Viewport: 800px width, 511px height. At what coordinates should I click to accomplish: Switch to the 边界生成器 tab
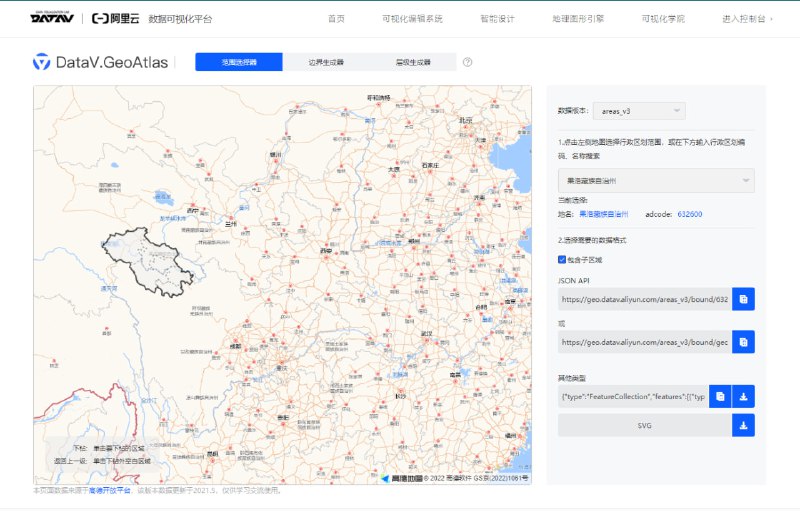coord(326,62)
